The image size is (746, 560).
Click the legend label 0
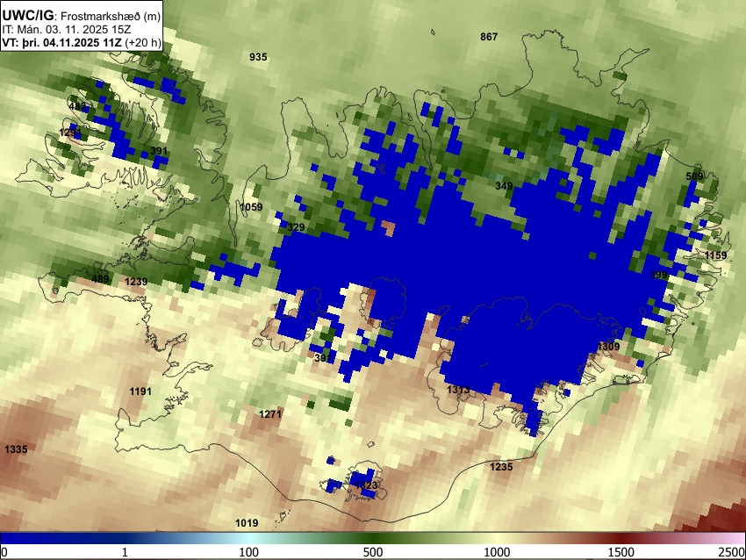[4, 552]
